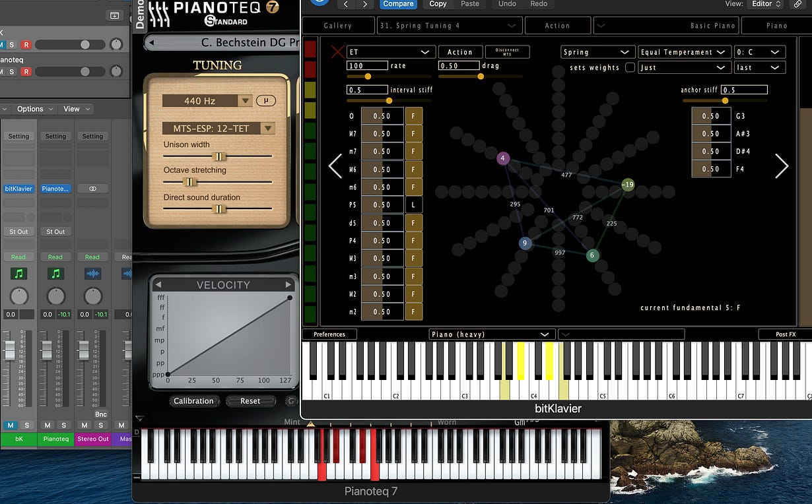The image size is (812, 504).
Task: Toggle the sets weights checkbox
Action: tap(630, 67)
